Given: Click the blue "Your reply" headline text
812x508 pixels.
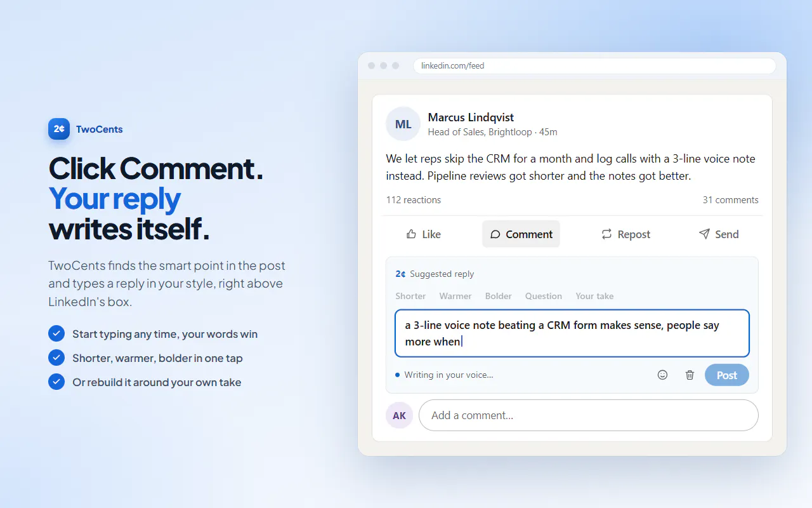Looking at the screenshot, I should (115, 199).
